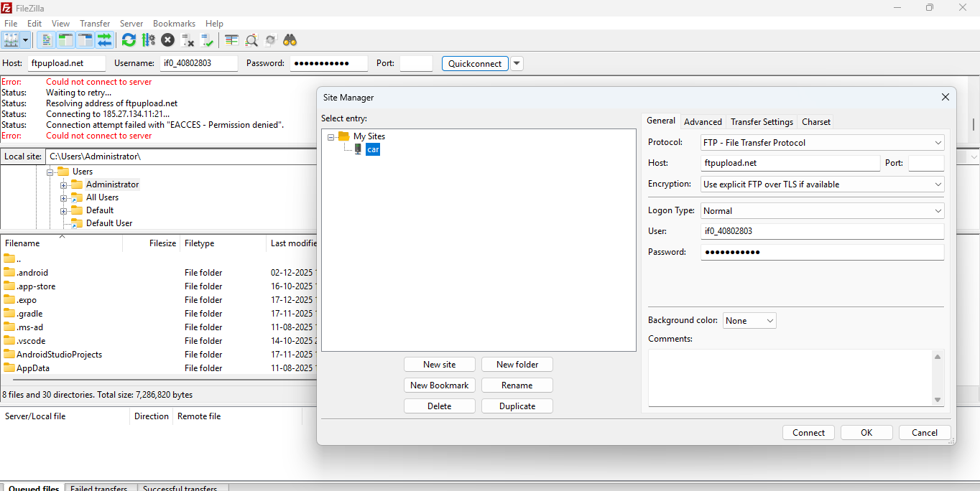Open the Bookmarks menu
The image size is (980, 491).
tap(174, 24)
